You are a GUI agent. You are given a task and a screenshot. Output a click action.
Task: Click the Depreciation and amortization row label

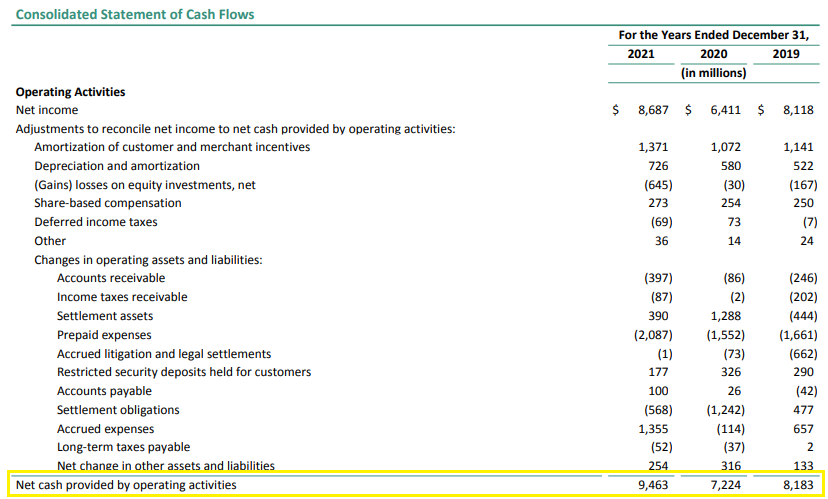(117, 166)
